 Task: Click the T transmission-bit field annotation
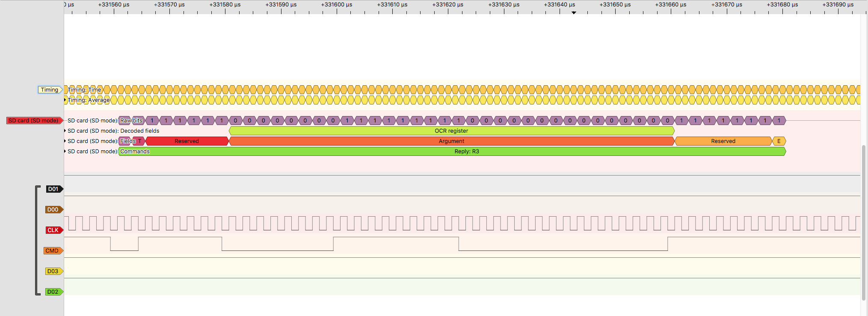[139, 141]
